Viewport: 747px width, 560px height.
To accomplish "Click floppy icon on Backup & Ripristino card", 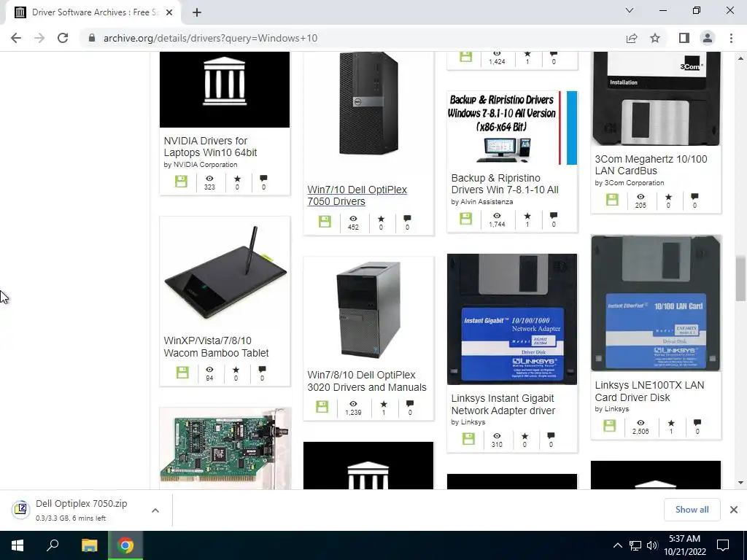I will [466, 219].
